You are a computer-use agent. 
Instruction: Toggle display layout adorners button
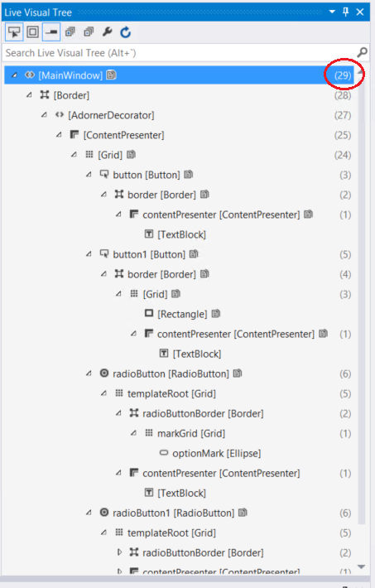point(32,32)
